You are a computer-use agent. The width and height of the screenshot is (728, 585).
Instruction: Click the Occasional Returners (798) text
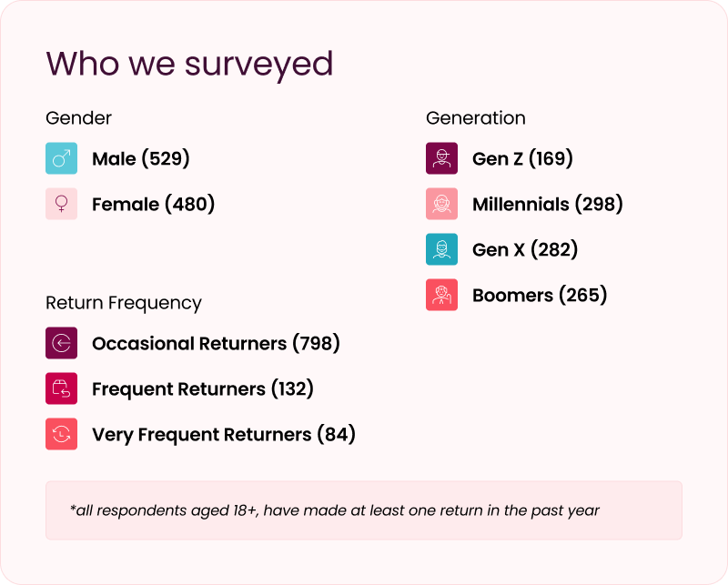point(216,343)
